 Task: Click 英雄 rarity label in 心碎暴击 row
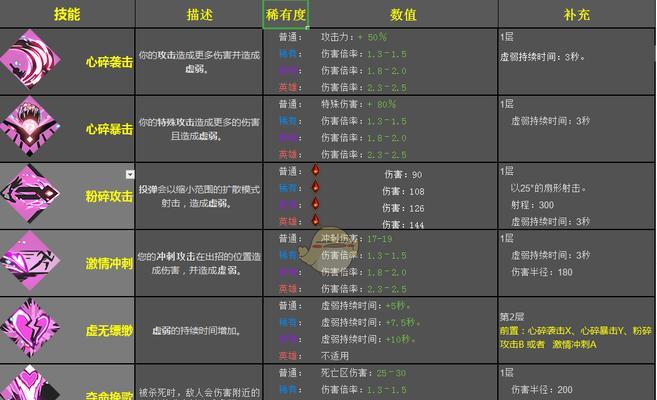[x=290, y=155]
